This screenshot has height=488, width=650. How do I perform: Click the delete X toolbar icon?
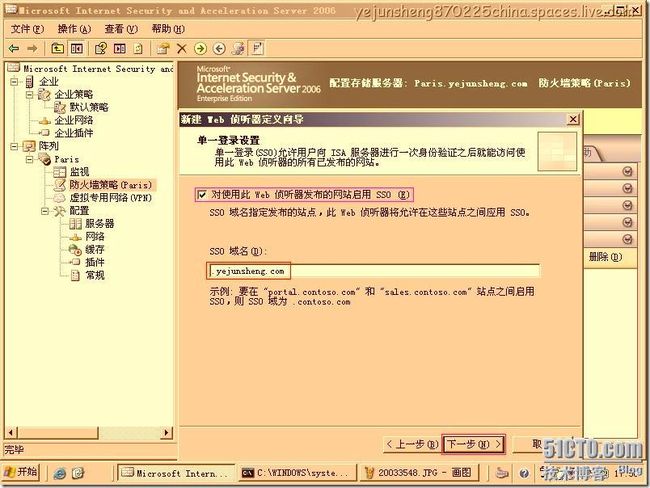(x=182, y=49)
